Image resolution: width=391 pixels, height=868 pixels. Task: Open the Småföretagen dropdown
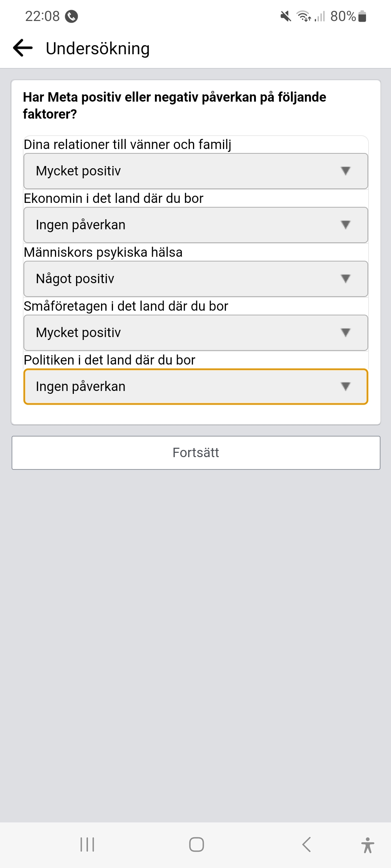point(195,333)
